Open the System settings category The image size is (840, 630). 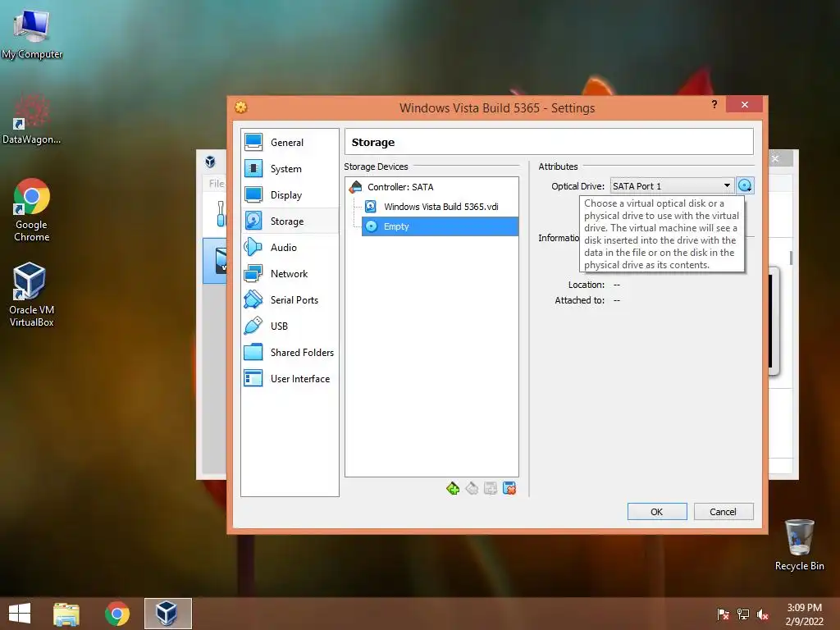click(x=290, y=169)
